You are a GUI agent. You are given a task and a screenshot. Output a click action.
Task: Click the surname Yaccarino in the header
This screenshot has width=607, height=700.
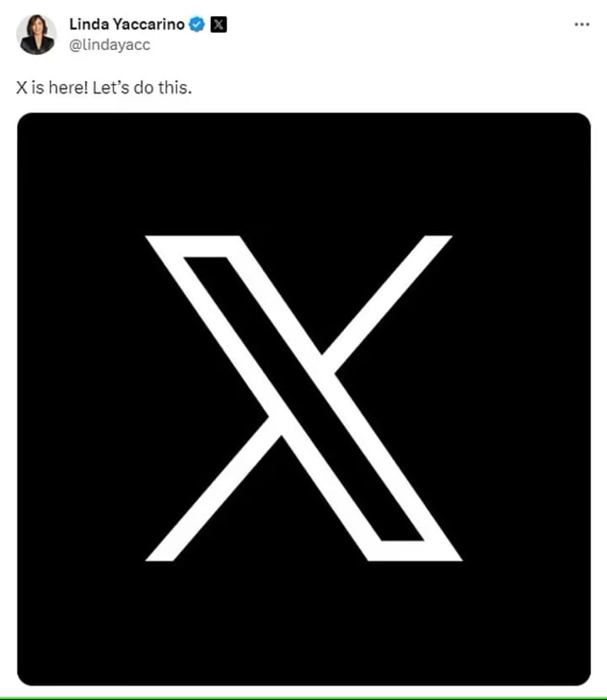tap(148, 24)
